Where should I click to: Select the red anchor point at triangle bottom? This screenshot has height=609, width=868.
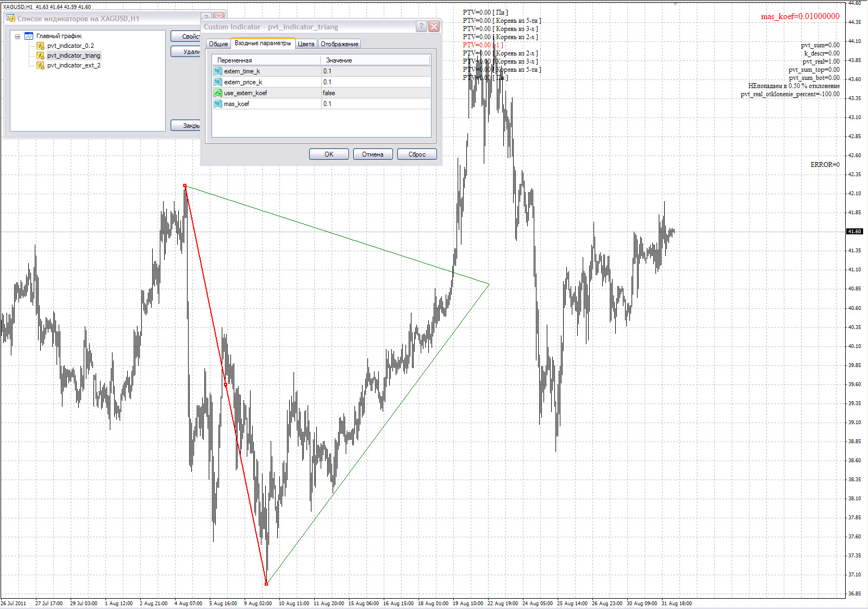(x=266, y=584)
